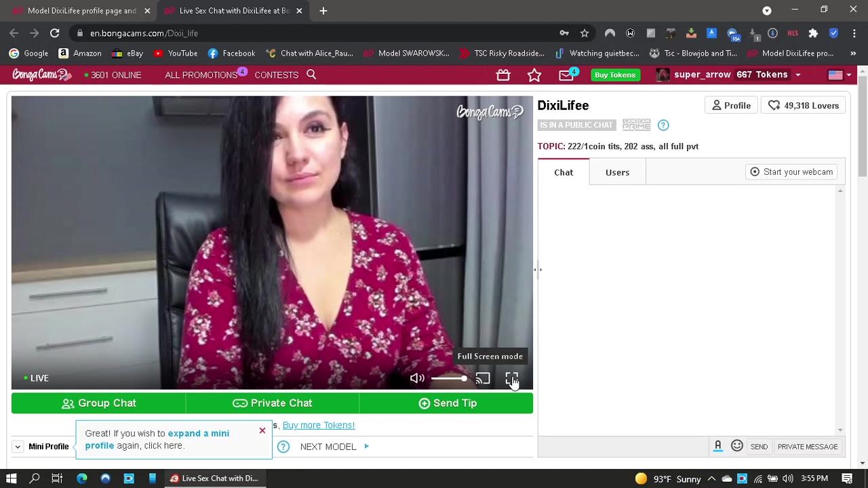The image size is (868, 488).
Task: Open the 93°F Sunny weather widget
Action: [x=667, y=479]
